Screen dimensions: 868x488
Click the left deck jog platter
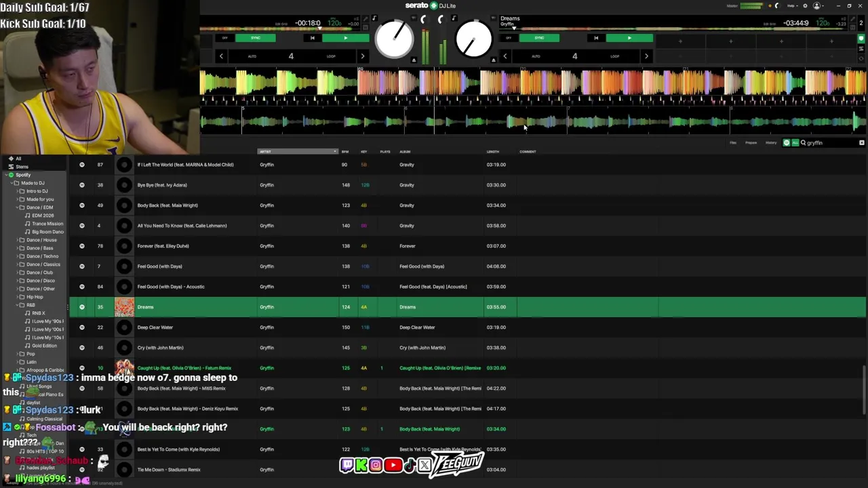[395, 39]
